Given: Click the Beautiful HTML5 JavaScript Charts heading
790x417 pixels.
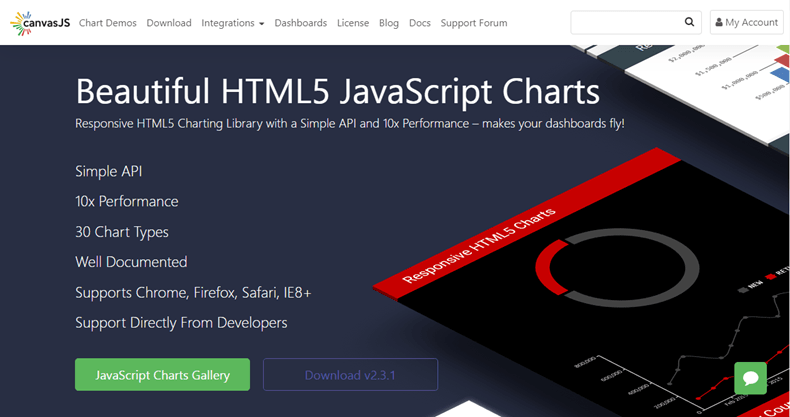Looking at the screenshot, I should pos(337,92).
